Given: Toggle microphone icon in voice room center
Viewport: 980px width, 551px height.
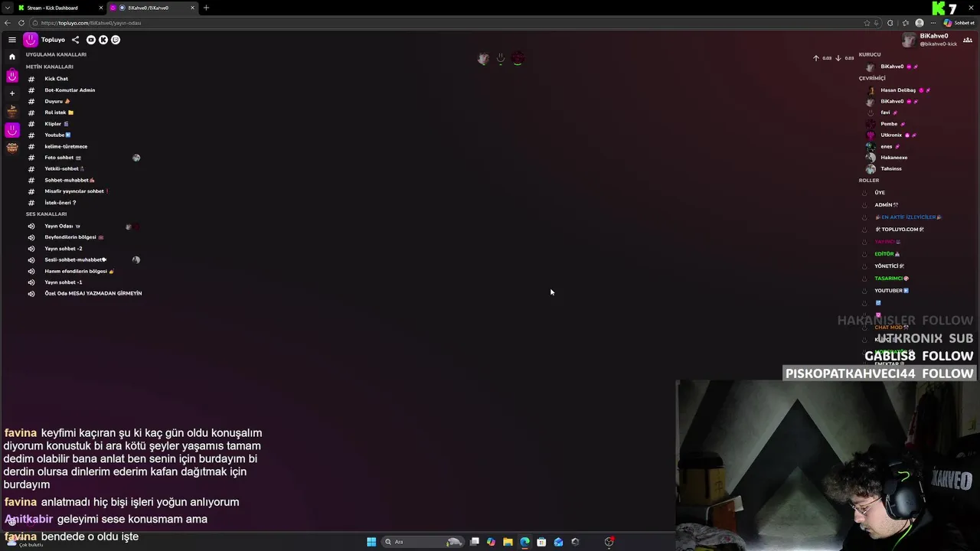Looking at the screenshot, I should click(501, 59).
